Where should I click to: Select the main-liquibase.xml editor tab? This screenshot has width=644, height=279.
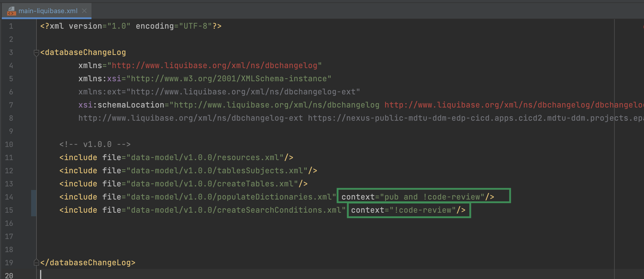coord(48,11)
